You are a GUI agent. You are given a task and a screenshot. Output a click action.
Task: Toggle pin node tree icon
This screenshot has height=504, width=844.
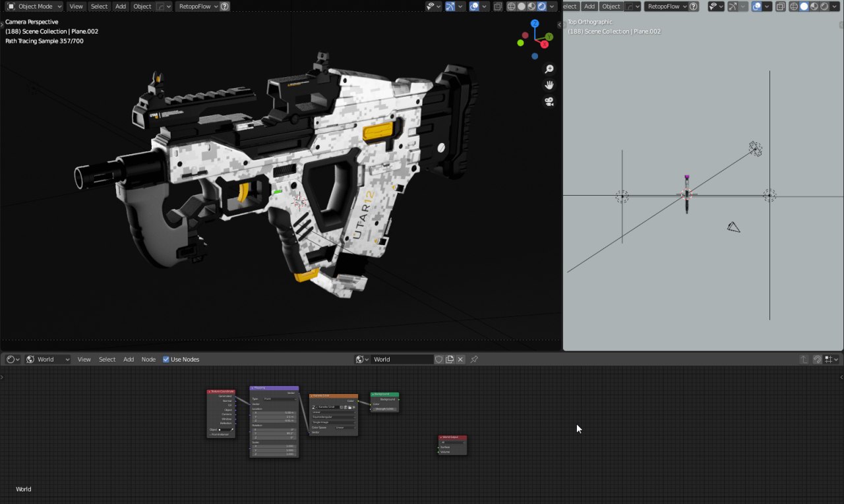click(x=474, y=360)
